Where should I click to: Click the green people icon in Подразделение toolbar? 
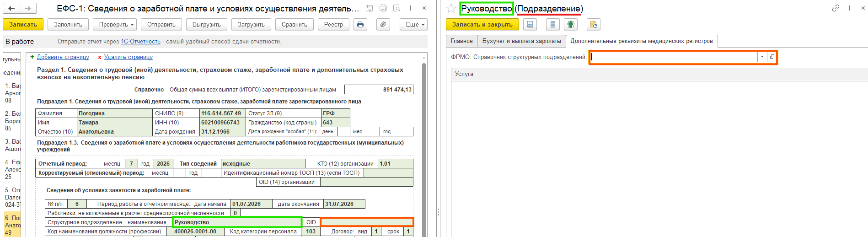570,24
